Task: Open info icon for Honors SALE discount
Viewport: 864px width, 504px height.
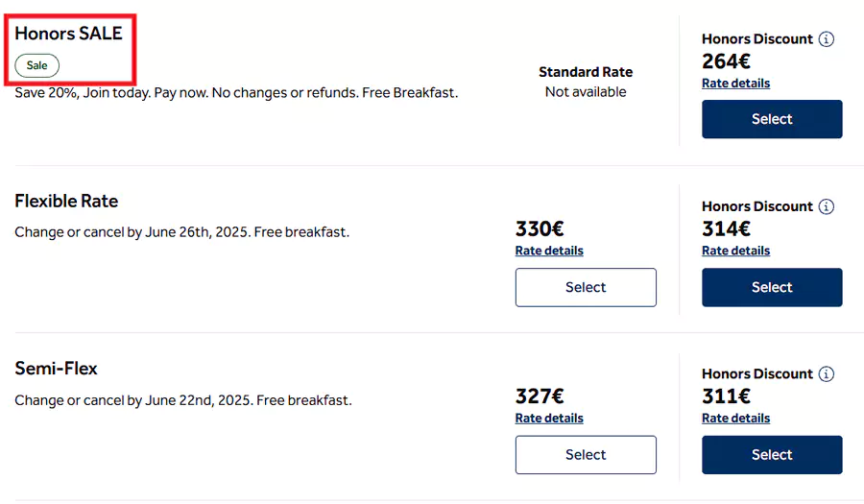Action: pyautogui.click(x=827, y=39)
